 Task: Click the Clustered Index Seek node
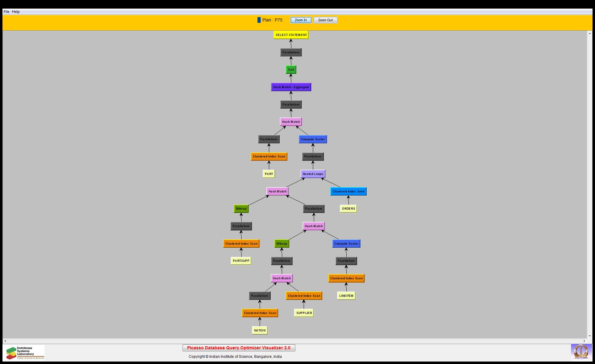[348, 192]
